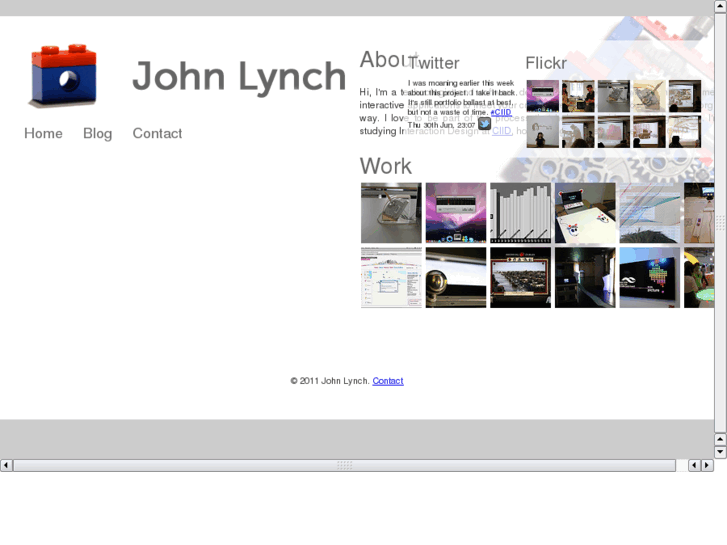The width and height of the screenshot is (727, 545).
Task: Open Work thumbnail with colored line graph
Action: coord(650,213)
